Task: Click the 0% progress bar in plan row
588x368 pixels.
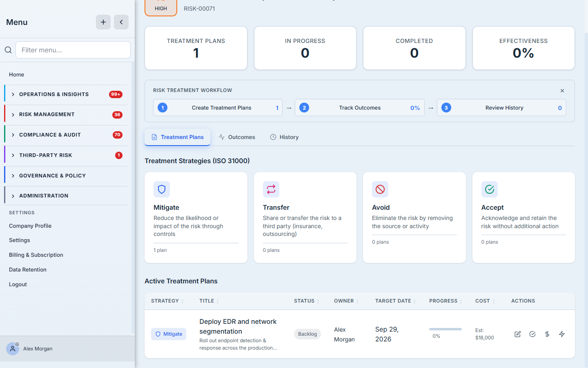Action: [x=445, y=329]
